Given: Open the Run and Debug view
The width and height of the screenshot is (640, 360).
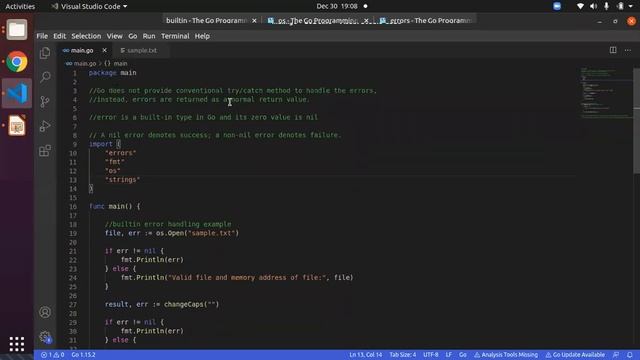Looking at the screenshot, I should click(45, 126).
